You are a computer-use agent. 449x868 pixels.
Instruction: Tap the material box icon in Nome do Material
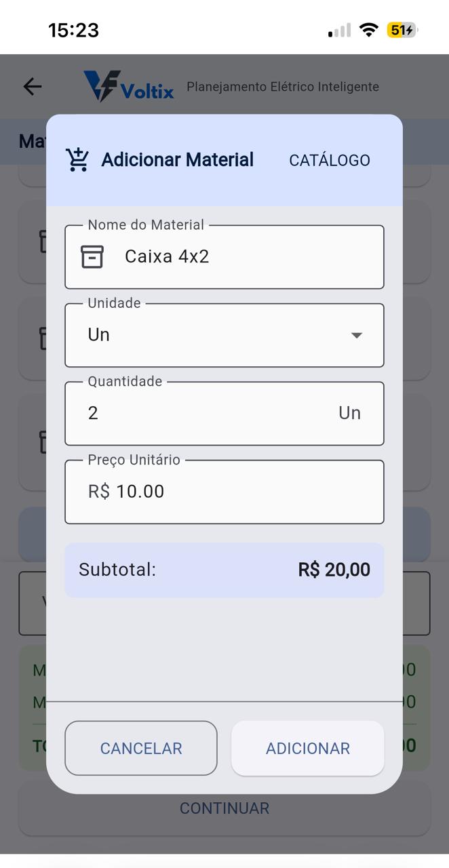coord(92,256)
